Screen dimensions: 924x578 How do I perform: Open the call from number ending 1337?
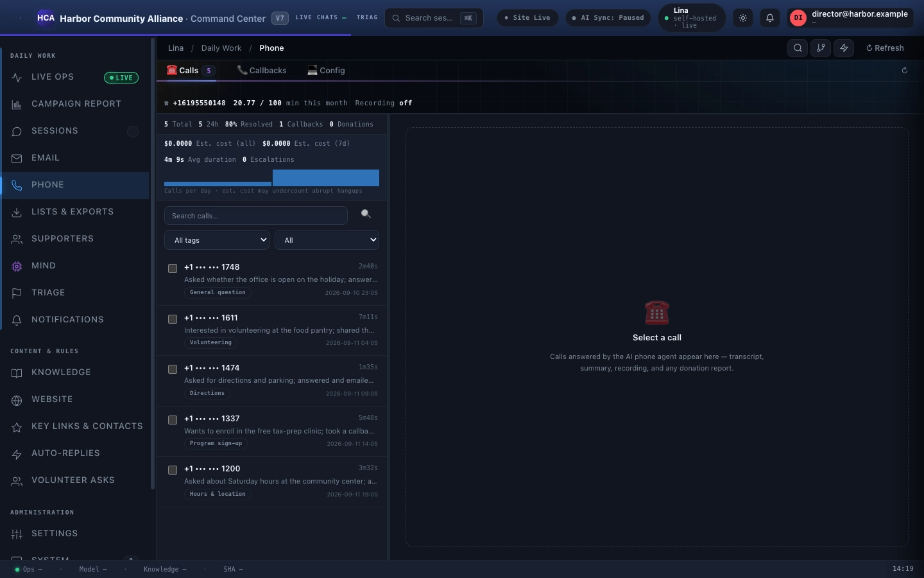(x=272, y=431)
